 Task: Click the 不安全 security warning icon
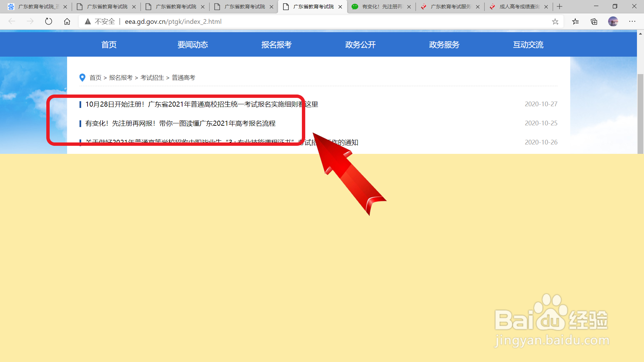click(x=88, y=21)
